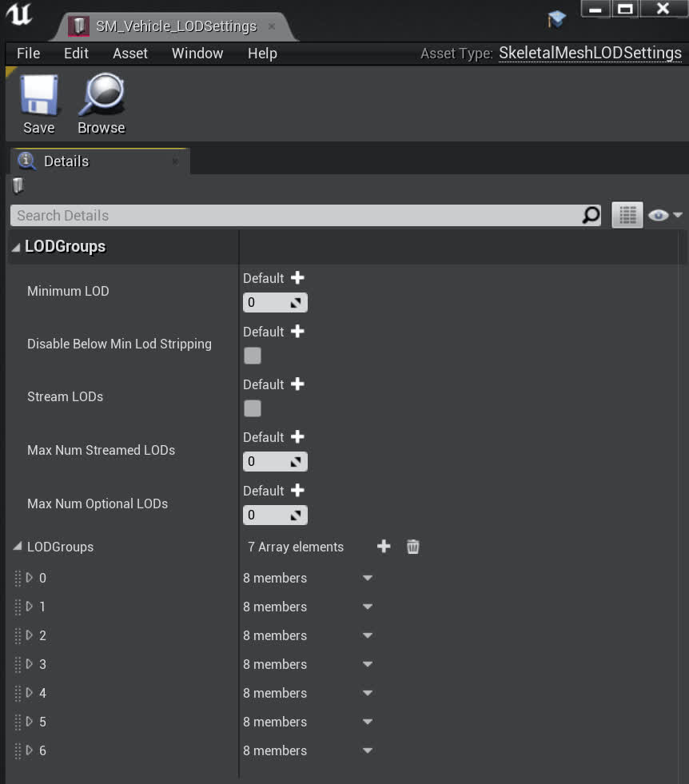Viewport: 689px width, 784px height.
Task: Click the Save floppy disk icon
Action: [38, 95]
